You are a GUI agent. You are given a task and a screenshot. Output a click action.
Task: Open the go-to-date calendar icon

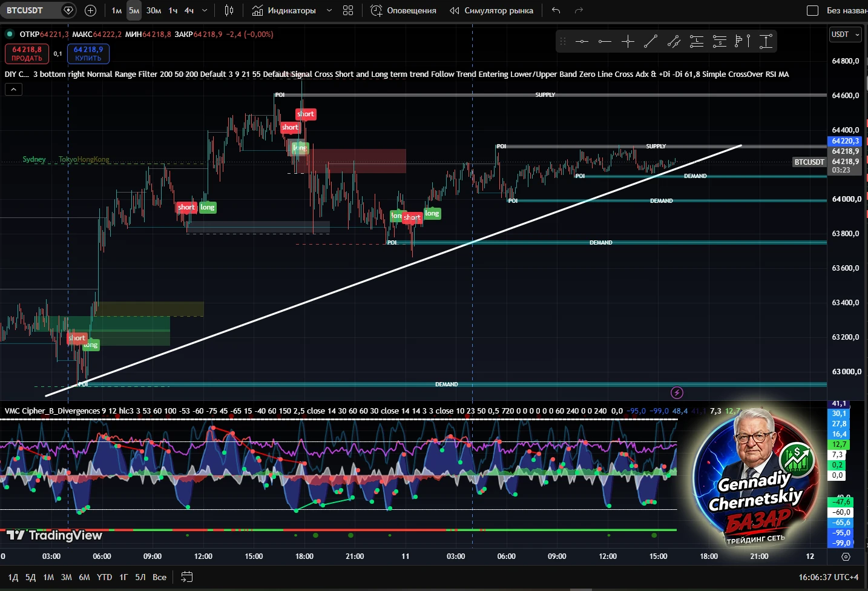pos(187,577)
